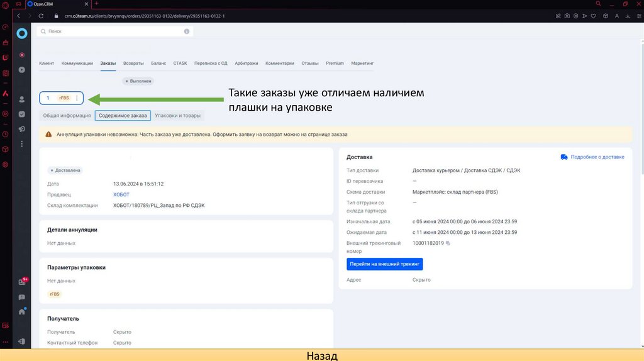
Task: Click the home icon in CRM sidebar
Action: (22, 312)
